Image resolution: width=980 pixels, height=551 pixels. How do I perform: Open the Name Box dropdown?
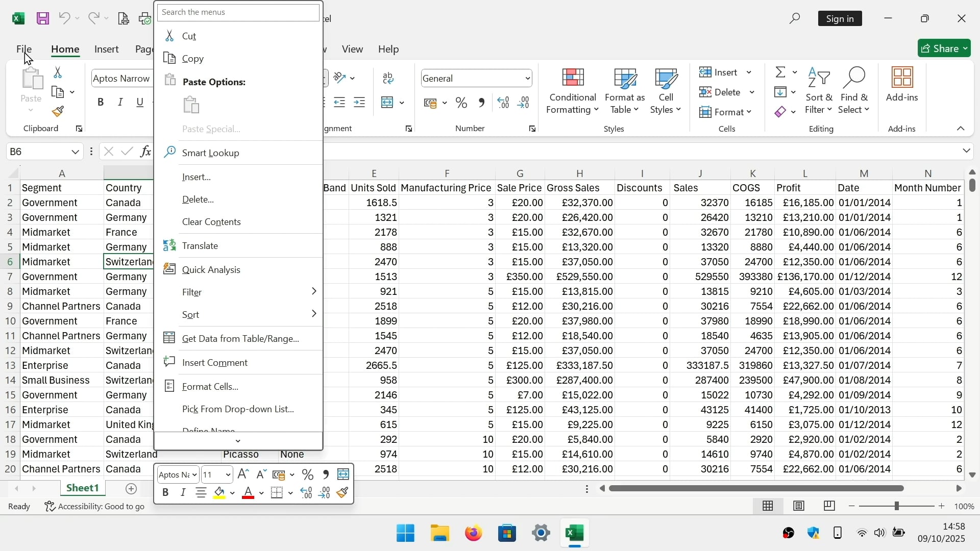tap(75, 152)
